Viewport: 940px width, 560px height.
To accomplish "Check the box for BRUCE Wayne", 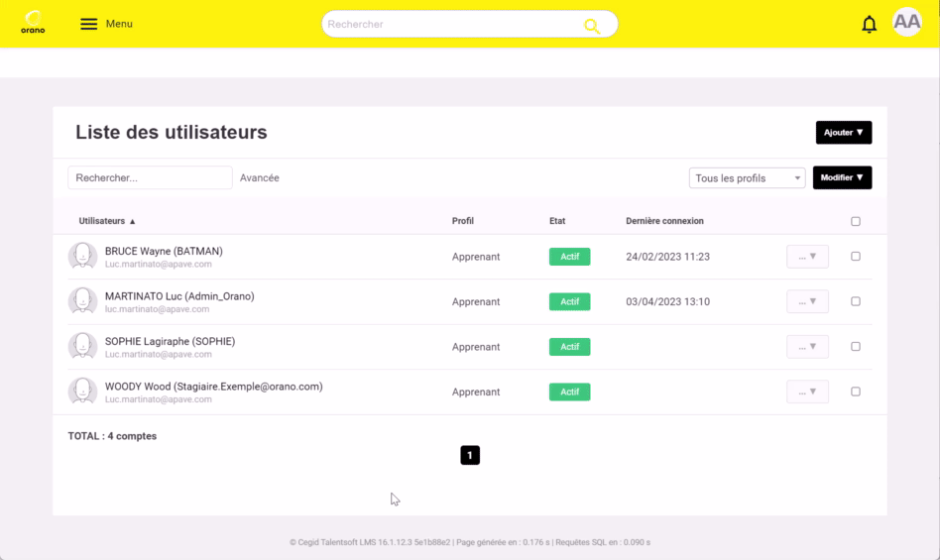I will [x=856, y=257].
